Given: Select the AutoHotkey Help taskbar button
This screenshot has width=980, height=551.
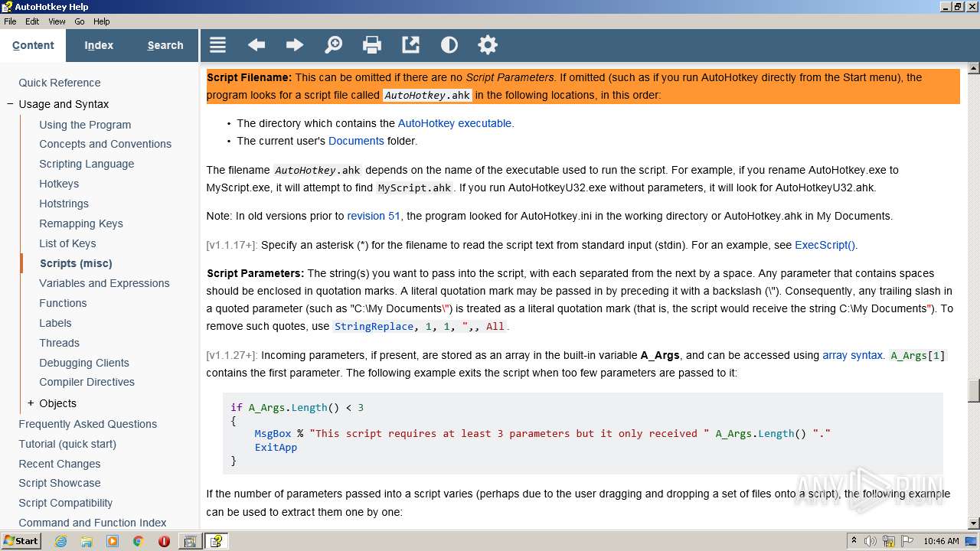Looking at the screenshot, I should point(217,541).
